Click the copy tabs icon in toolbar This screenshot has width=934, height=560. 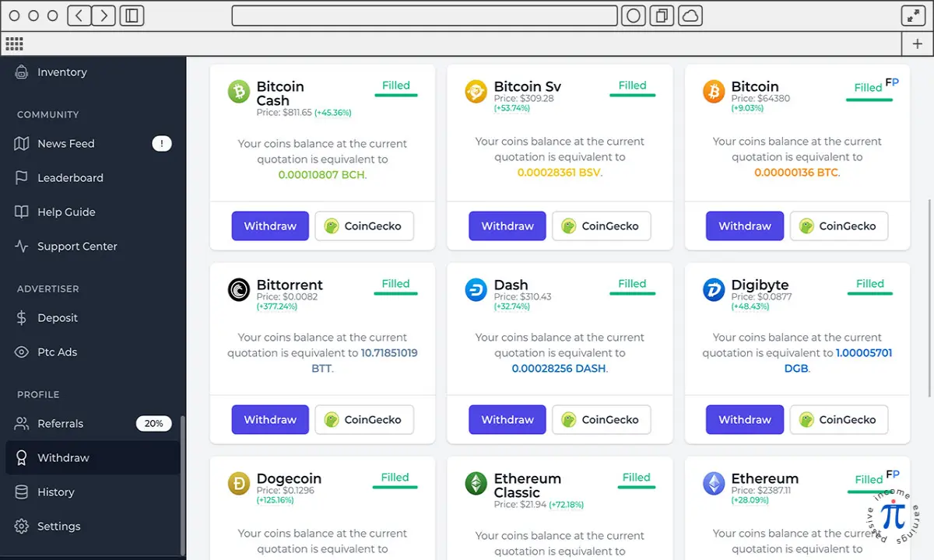pyautogui.click(x=662, y=16)
